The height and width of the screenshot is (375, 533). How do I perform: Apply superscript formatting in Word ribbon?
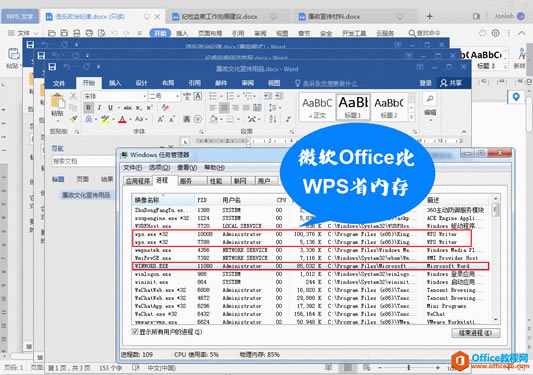(149, 108)
